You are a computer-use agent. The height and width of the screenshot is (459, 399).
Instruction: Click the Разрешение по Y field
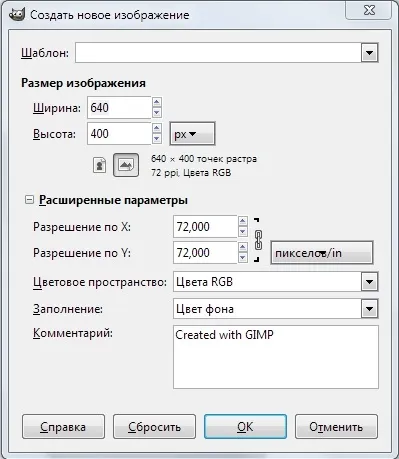click(x=205, y=253)
